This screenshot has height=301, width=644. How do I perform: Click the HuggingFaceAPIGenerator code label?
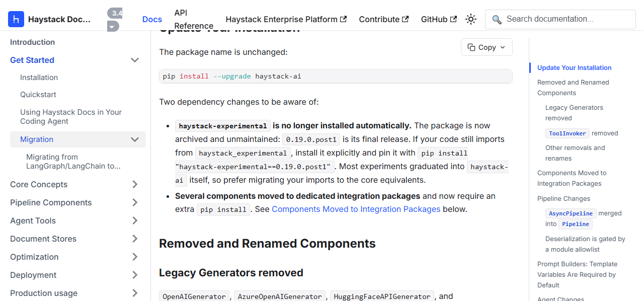pyautogui.click(x=382, y=296)
